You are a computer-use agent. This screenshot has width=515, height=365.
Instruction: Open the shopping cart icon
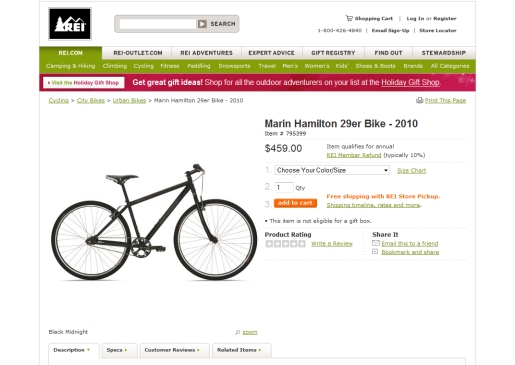(x=349, y=18)
